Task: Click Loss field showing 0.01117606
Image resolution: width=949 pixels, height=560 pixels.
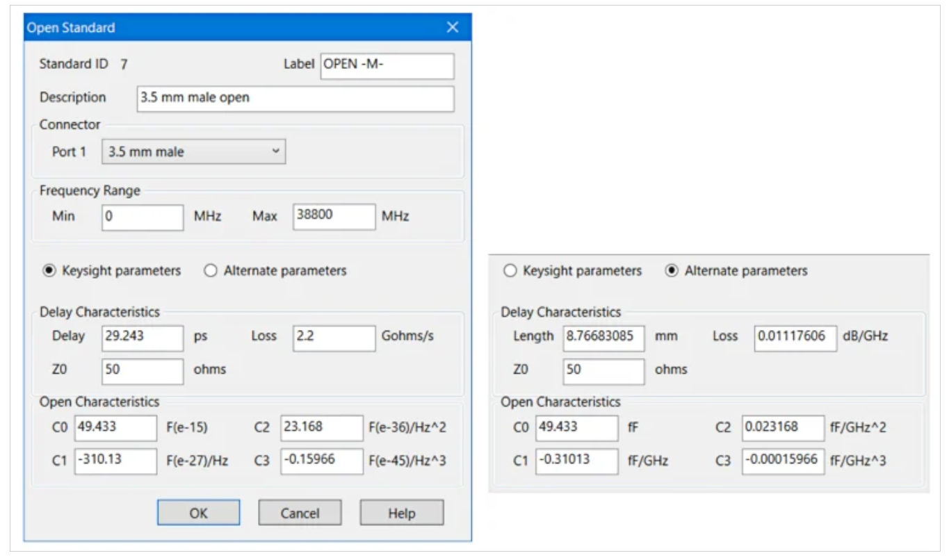Action: tap(795, 338)
